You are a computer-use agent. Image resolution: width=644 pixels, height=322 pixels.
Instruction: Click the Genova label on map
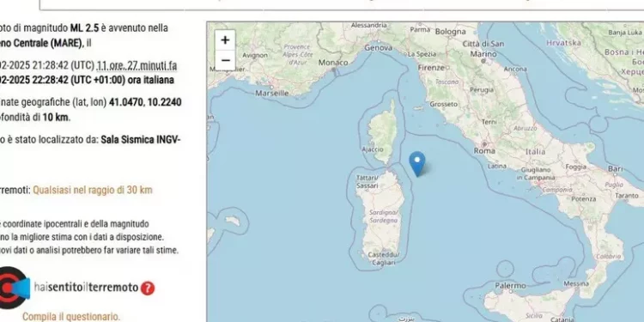[378, 47]
